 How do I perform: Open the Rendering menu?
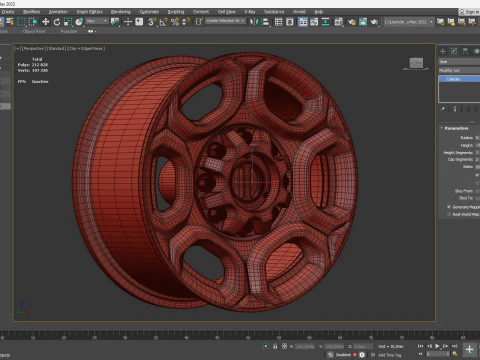tap(121, 12)
